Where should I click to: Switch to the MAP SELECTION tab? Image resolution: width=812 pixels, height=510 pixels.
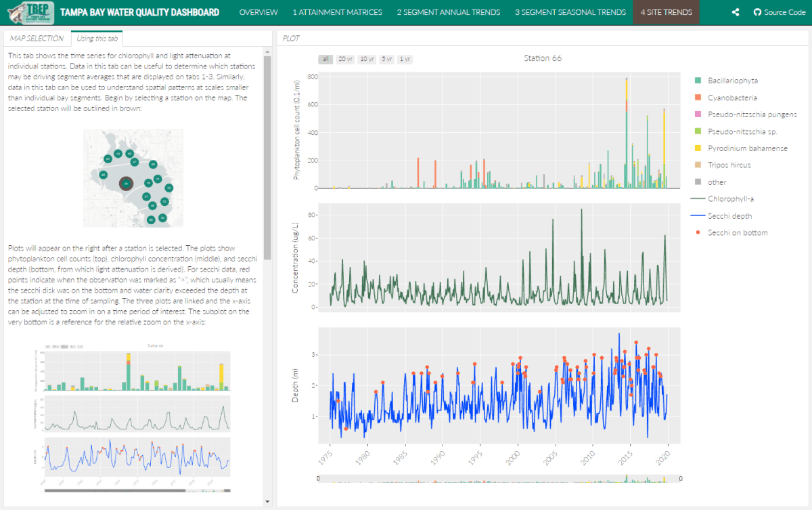click(37, 39)
